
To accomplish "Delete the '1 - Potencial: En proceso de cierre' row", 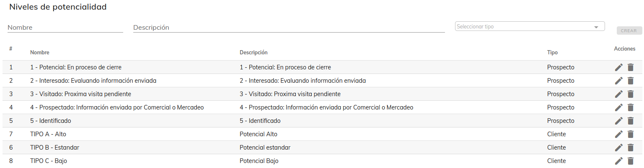I will click(631, 67).
